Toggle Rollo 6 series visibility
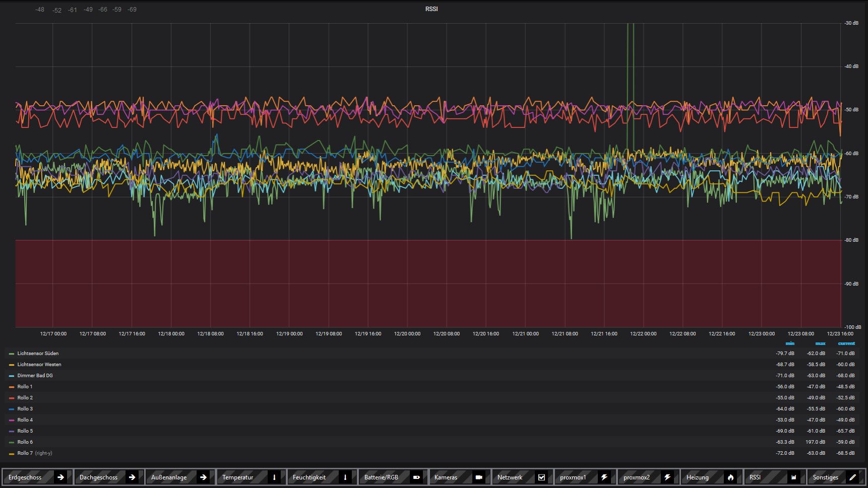The image size is (868, 488). pos(25,442)
